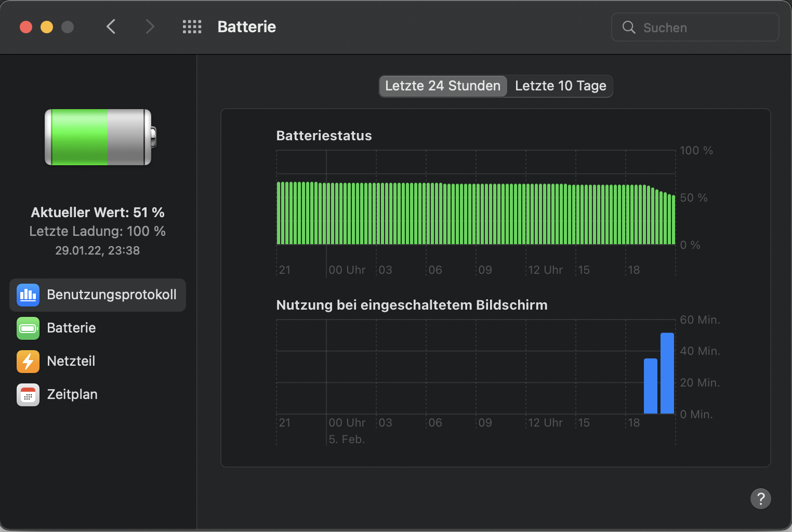Screen dimensions: 792x532
Task: Open help with the question mark button
Action: point(760,499)
